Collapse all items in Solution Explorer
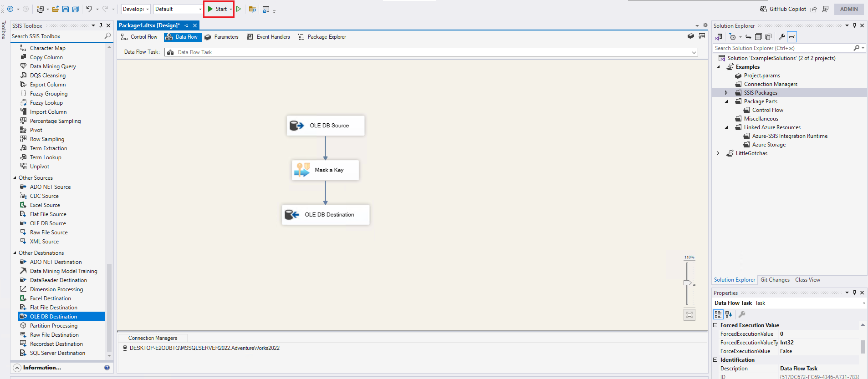Screen dimensions: 868x379 pos(758,37)
